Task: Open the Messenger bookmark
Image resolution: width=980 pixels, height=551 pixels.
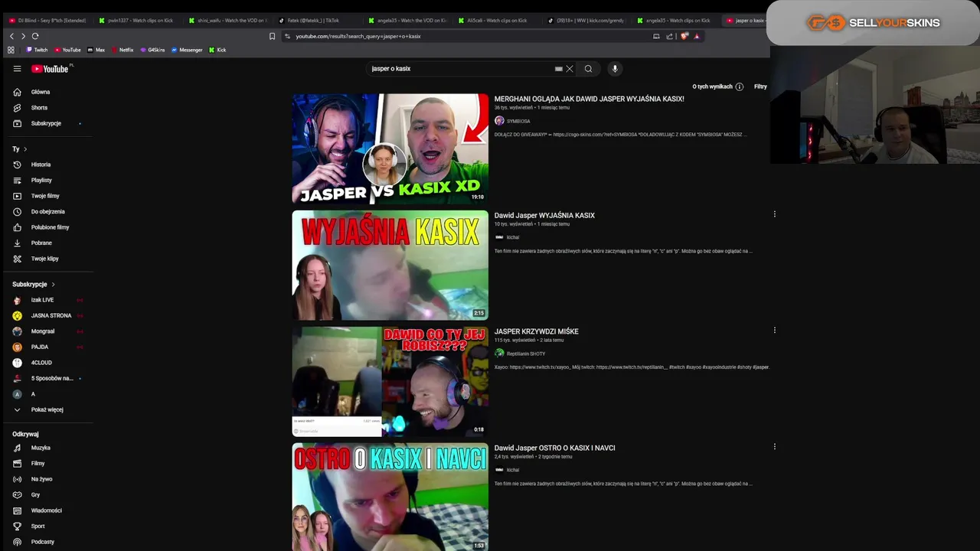Action: pos(187,50)
